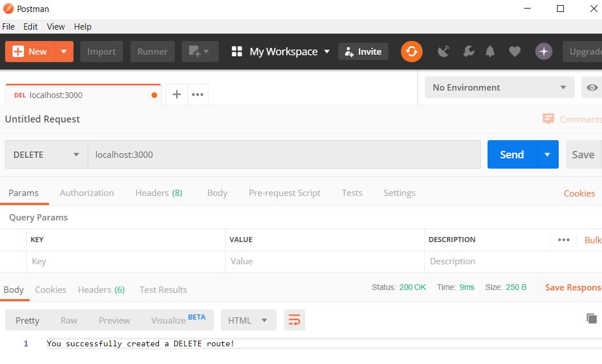Open the Edit menu
The height and width of the screenshot is (364, 602).
coord(30,27)
